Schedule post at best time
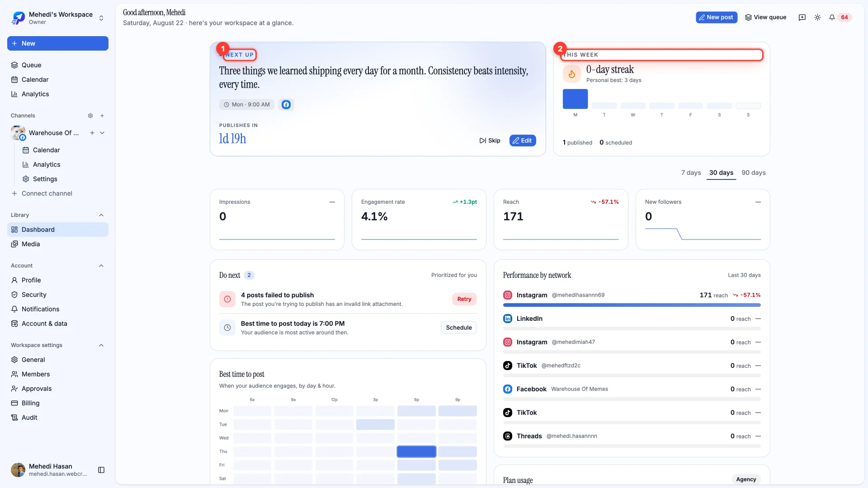The image size is (868, 488). pos(459,328)
